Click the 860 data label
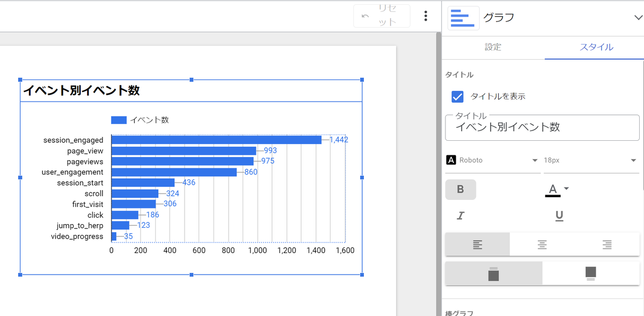 [251, 172]
